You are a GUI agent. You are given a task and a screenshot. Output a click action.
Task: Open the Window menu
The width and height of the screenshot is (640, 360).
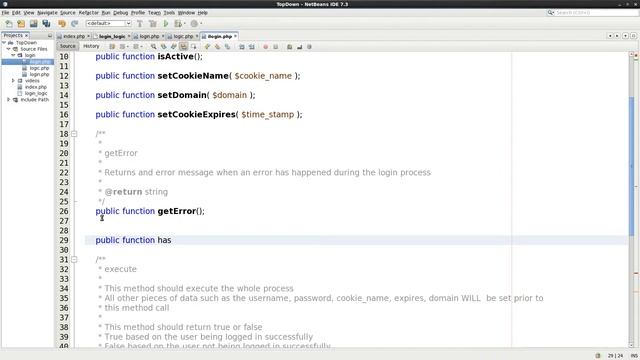click(x=186, y=13)
